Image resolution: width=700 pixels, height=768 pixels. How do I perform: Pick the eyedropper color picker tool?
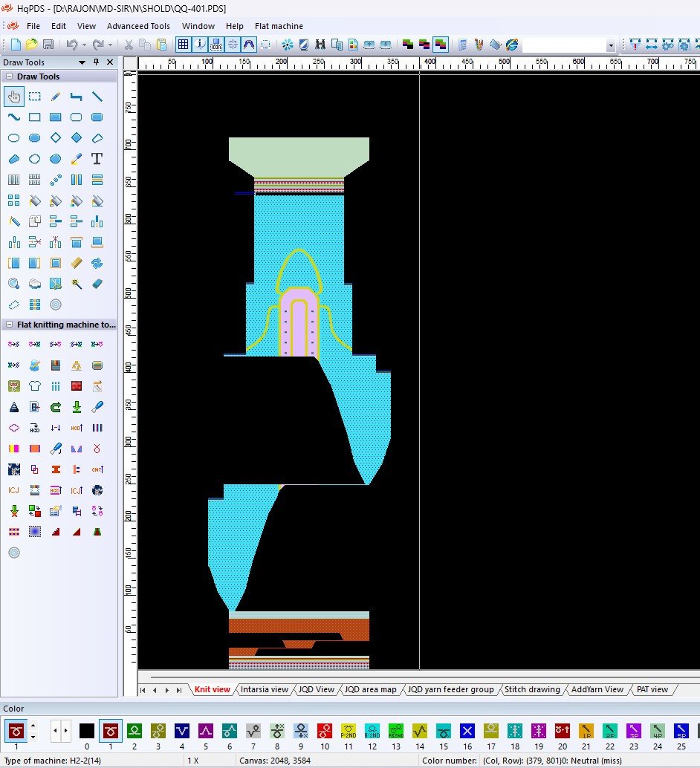pos(76,159)
